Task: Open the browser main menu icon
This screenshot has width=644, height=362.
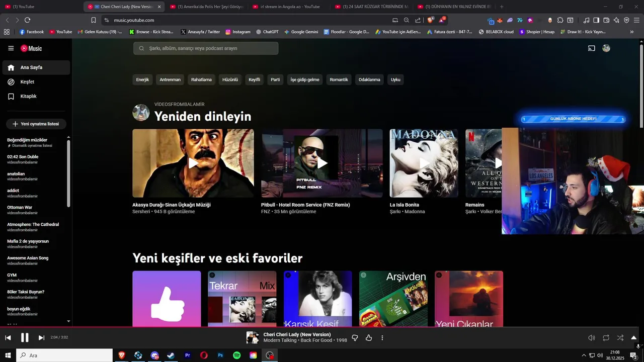Action: coord(636,20)
